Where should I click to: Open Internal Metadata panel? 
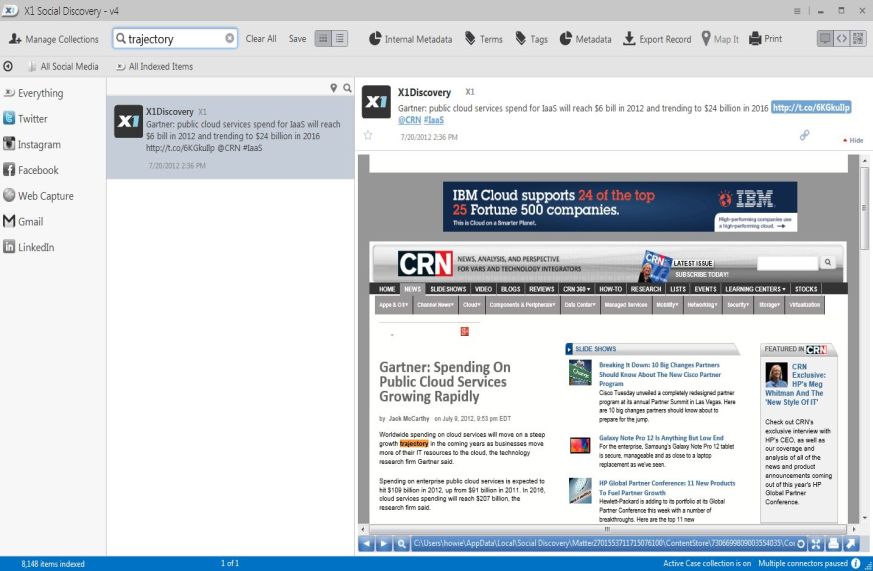point(411,39)
